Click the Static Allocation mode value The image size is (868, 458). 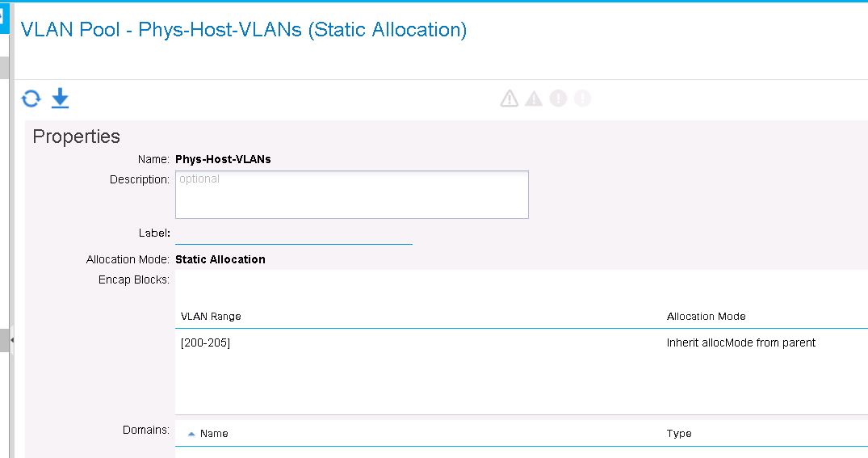tap(220, 260)
